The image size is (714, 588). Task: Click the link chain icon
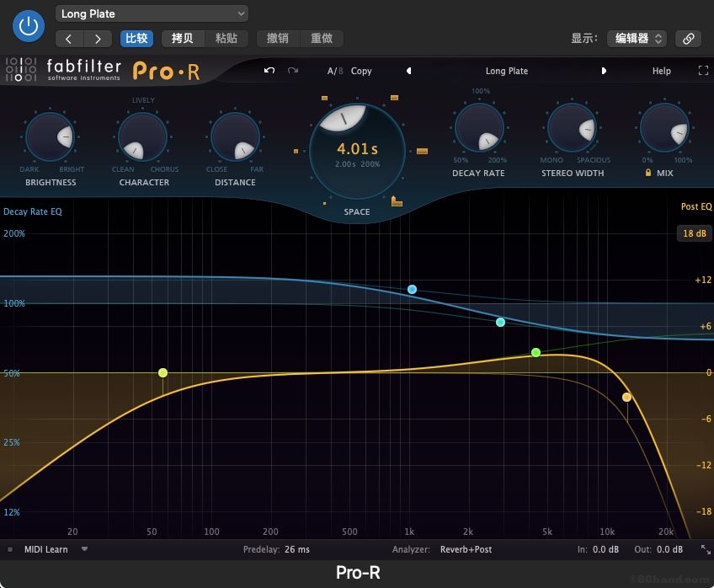click(x=688, y=39)
